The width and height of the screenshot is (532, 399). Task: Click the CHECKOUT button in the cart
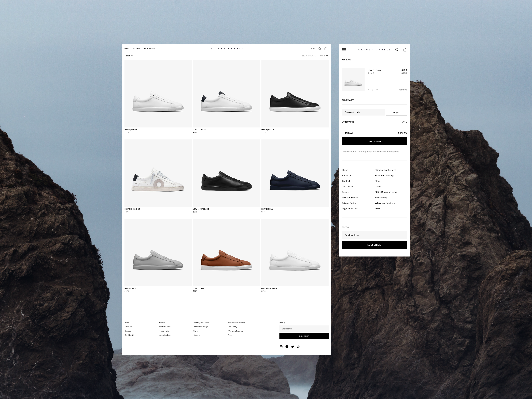click(x=374, y=141)
